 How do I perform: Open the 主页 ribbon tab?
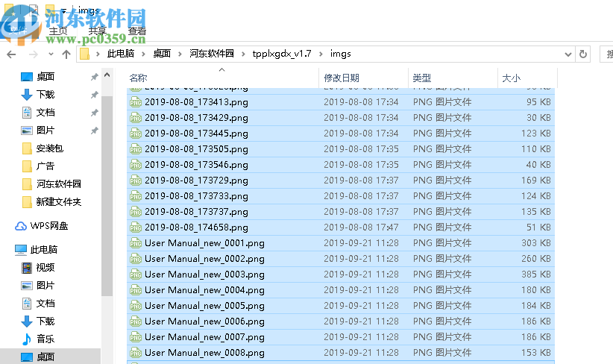click(x=58, y=31)
